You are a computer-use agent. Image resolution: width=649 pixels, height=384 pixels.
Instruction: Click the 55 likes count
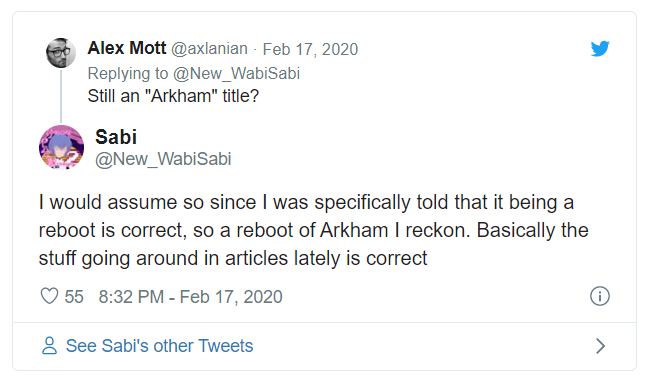point(74,297)
